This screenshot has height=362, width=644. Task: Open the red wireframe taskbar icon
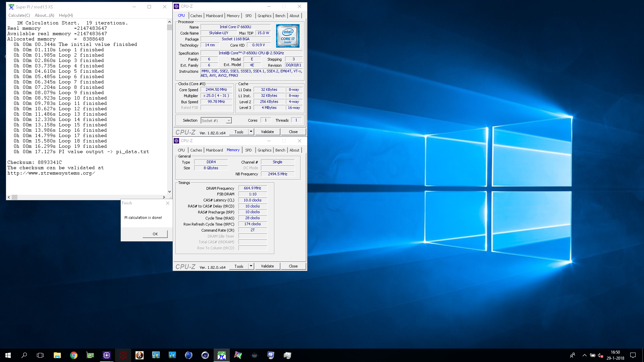[123, 355]
